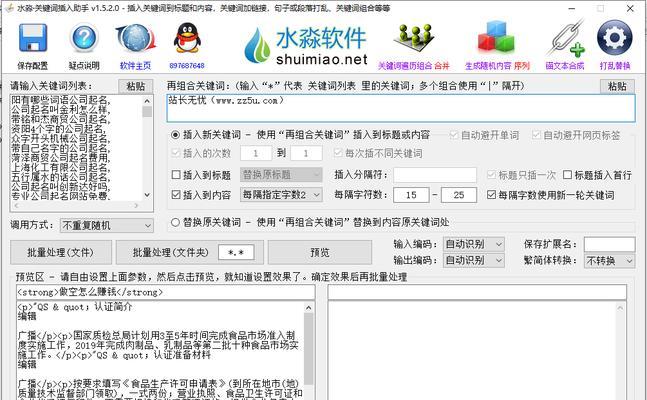Click the minimum interval characters field 15
647x400 pixels.
pos(411,194)
